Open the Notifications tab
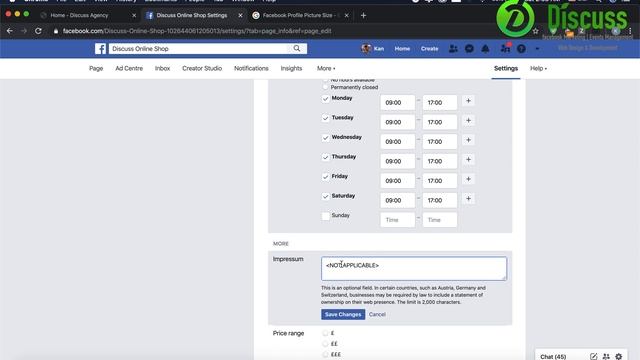The height and width of the screenshot is (360, 640). click(251, 69)
